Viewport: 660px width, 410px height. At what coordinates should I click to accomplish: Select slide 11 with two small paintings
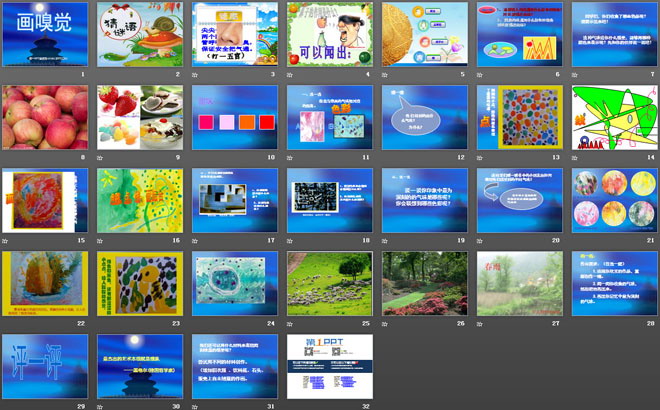(x=330, y=117)
